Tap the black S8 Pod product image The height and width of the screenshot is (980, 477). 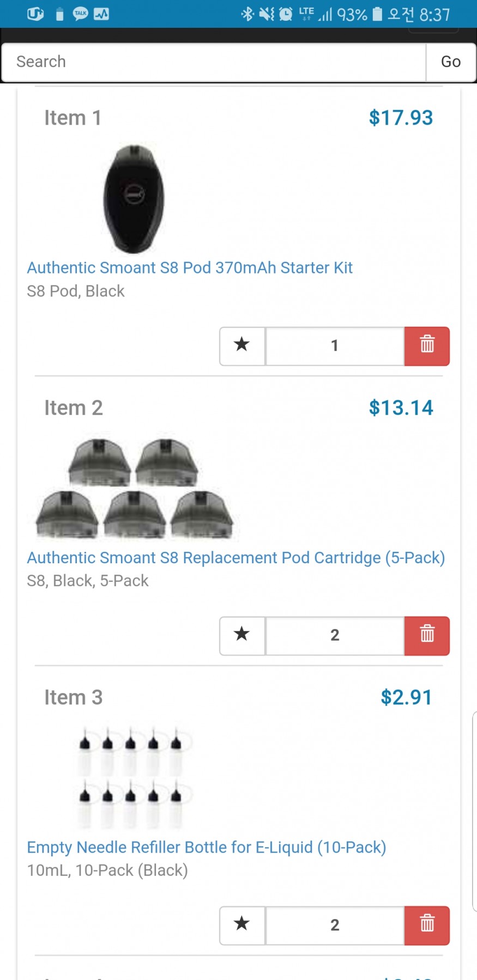point(134,199)
